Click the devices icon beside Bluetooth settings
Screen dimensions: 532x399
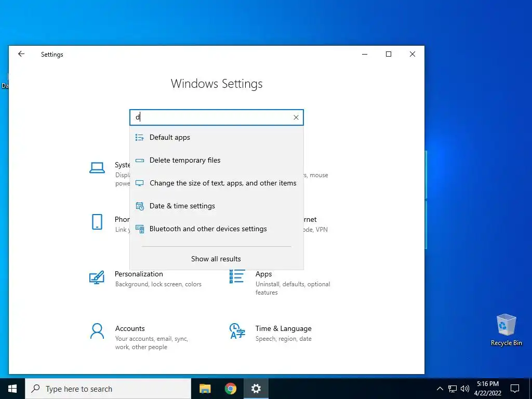(x=139, y=229)
